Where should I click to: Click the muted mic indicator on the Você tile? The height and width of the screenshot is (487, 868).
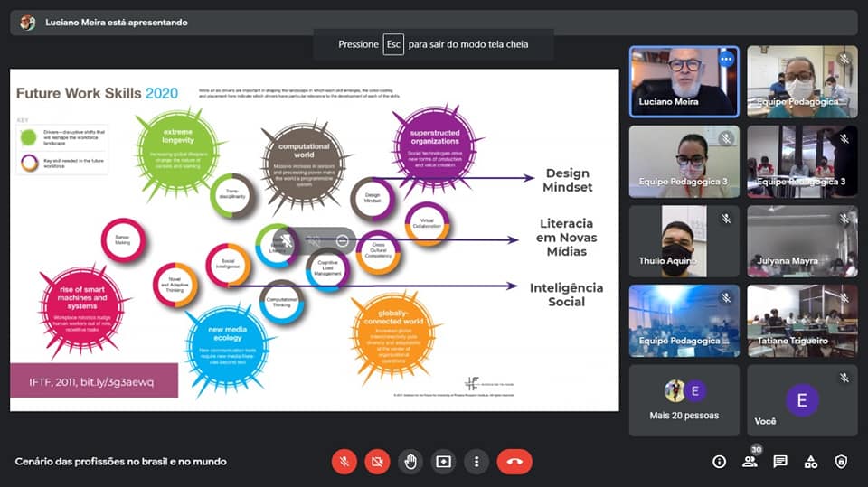(x=844, y=378)
